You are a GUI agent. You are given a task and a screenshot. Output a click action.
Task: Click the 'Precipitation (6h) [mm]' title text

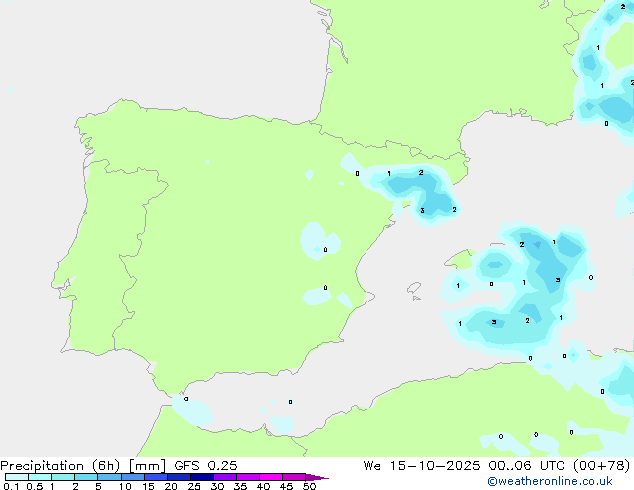83,466
